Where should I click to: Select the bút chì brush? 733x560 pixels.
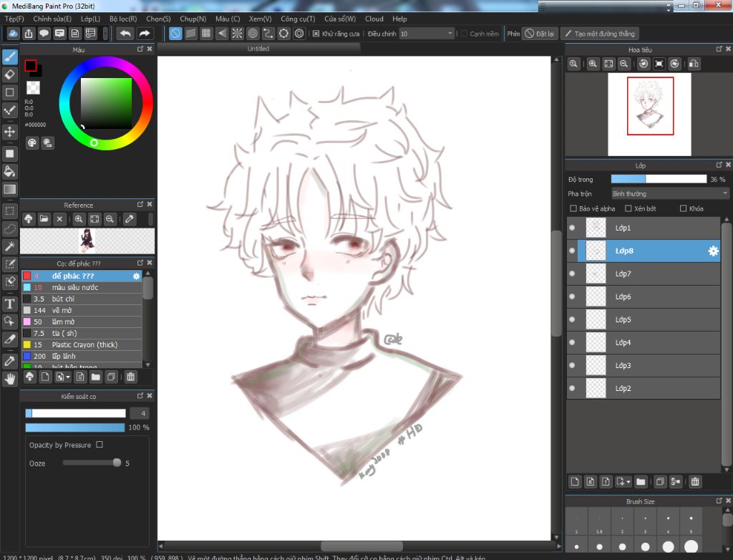pyautogui.click(x=82, y=299)
